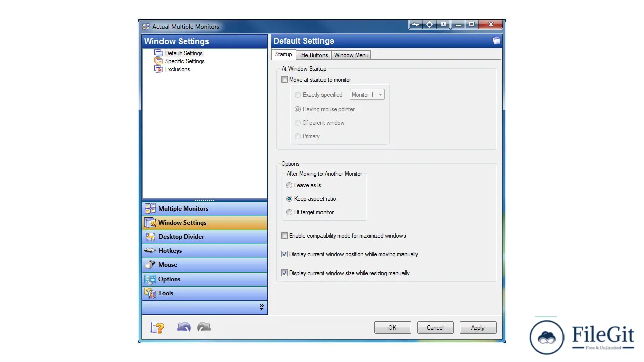Open the Tools section
Screen dimensions: 644x362
[x=205, y=293]
